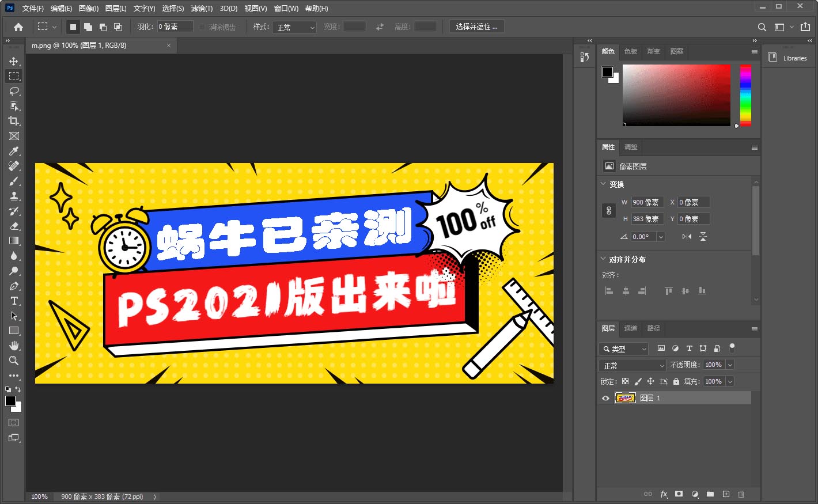This screenshot has width=818, height=504.
Task: Select the Move tool
Action: point(14,60)
